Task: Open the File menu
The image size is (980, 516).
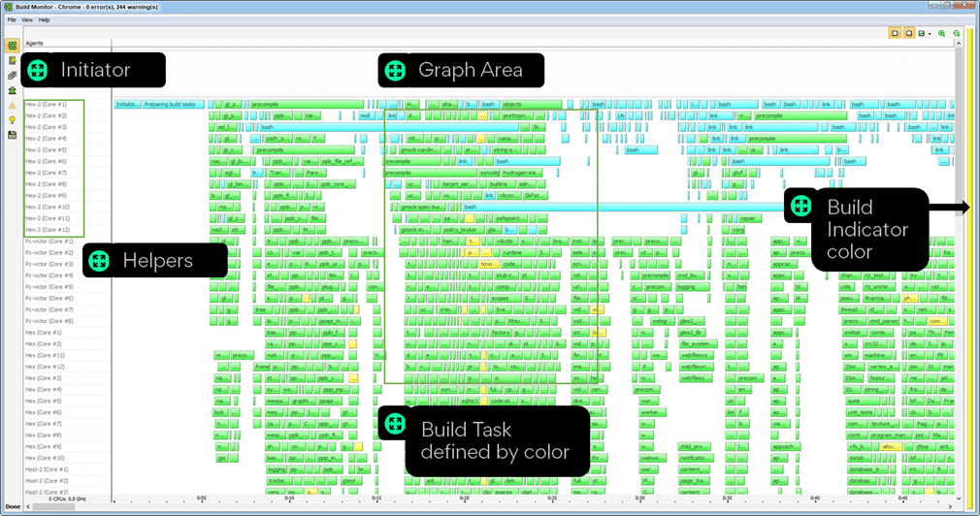Action: point(12,20)
